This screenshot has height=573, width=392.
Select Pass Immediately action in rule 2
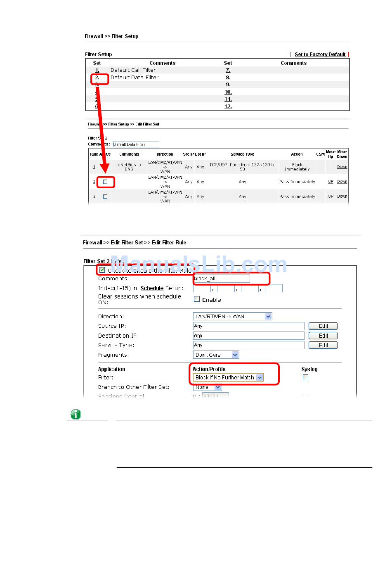pos(297,182)
